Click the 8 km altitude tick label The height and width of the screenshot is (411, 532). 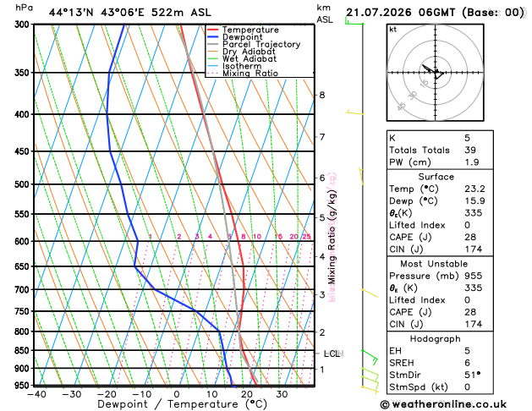click(322, 96)
